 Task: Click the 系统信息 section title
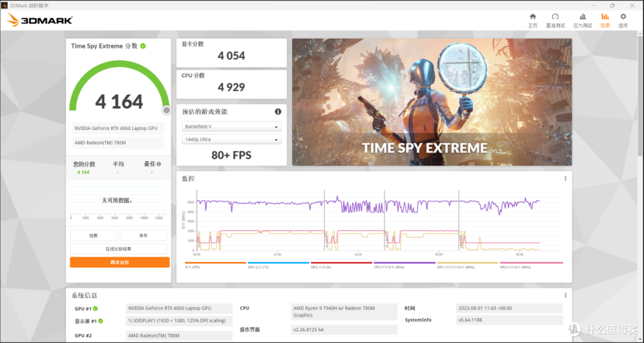pyautogui.click(x=84, y=296)
